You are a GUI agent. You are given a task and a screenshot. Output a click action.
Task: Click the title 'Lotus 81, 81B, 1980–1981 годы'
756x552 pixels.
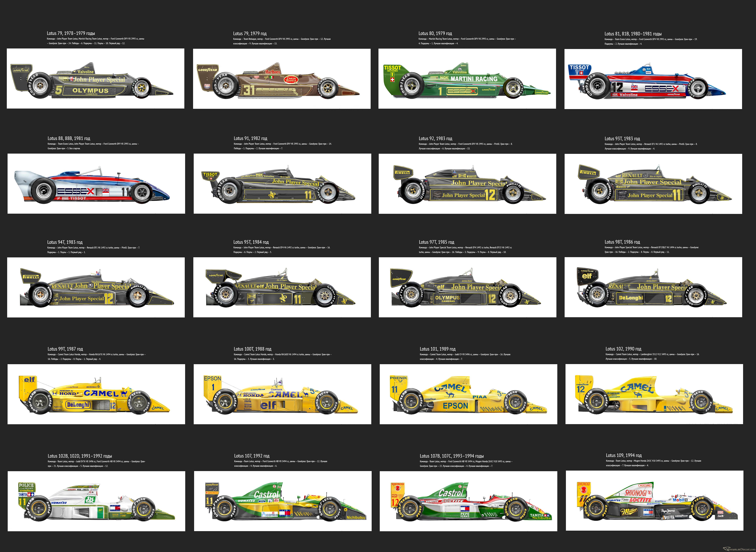(x=633, y=34)
